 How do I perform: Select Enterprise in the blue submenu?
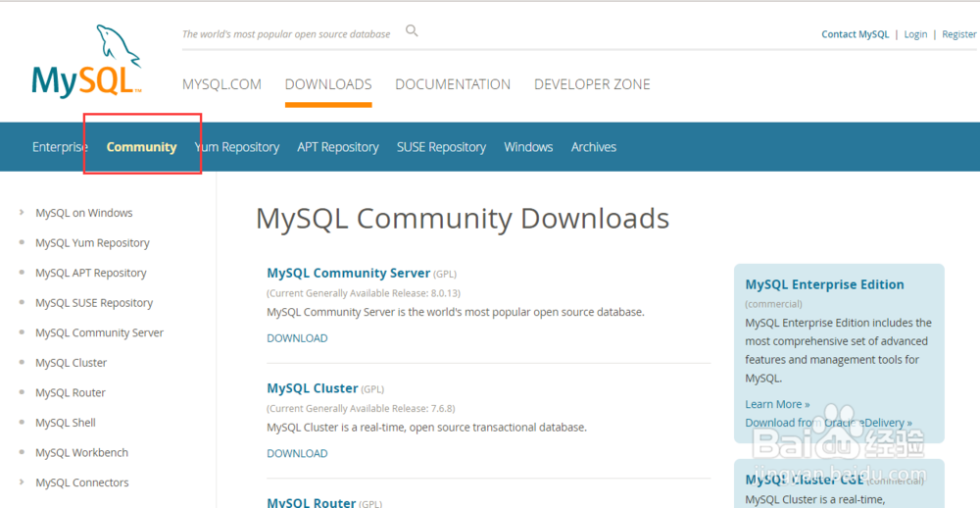(x=60, y=147)
